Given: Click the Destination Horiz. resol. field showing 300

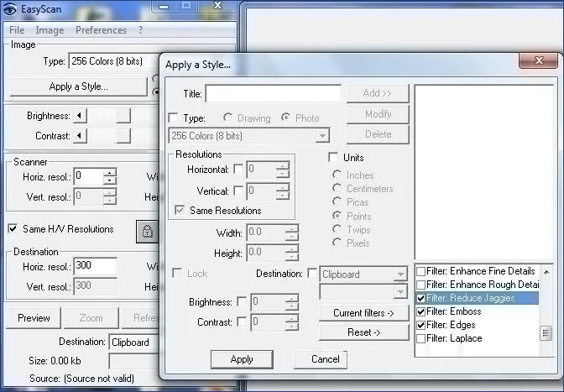Looking at the screenshot, I should (x=96, y=266).
